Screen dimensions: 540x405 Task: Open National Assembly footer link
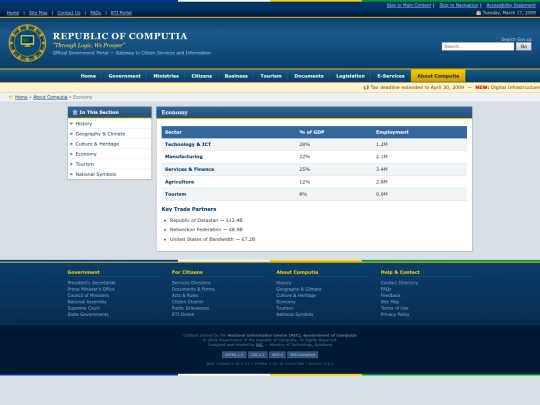[87, 302]
